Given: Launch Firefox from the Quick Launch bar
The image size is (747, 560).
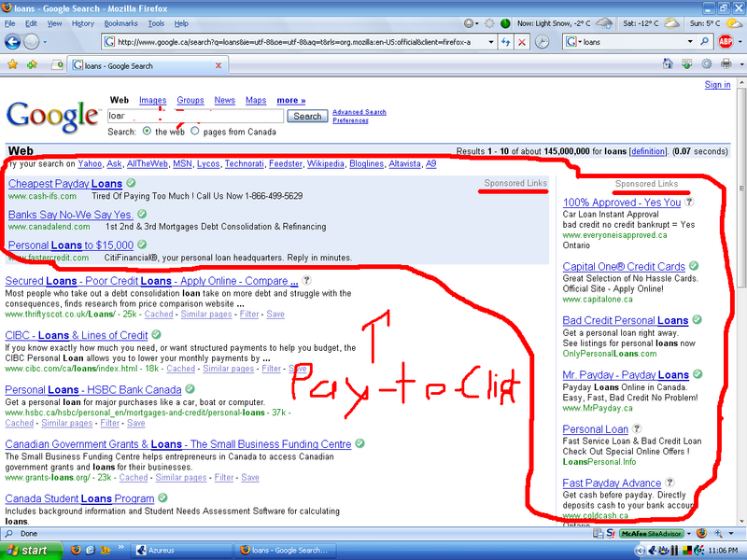Looking at the screenshot, I should pyautogui.click(x=76, y=550).
